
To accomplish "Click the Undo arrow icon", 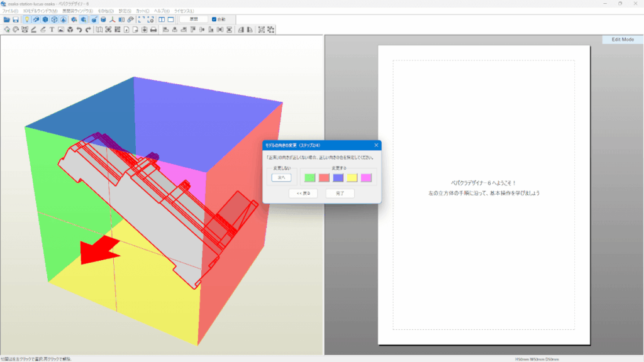I will point(79,30).
